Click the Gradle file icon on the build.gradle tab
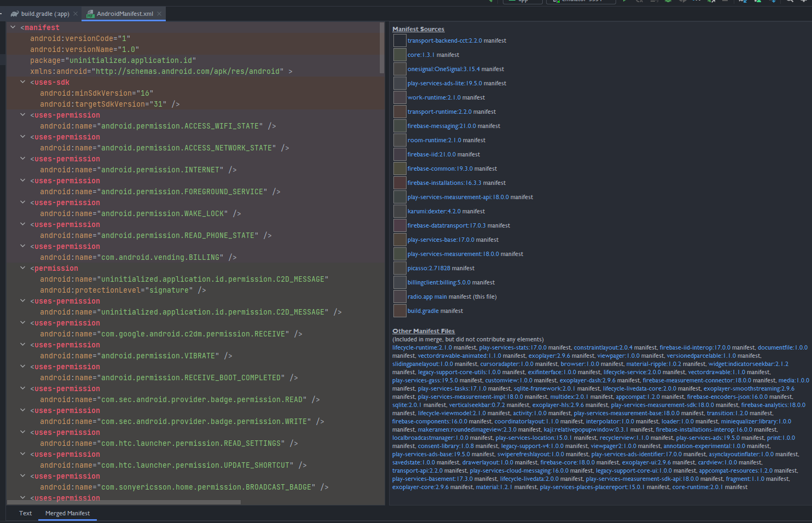The width and height of the screenshot is (812, 523). point(15,14)
